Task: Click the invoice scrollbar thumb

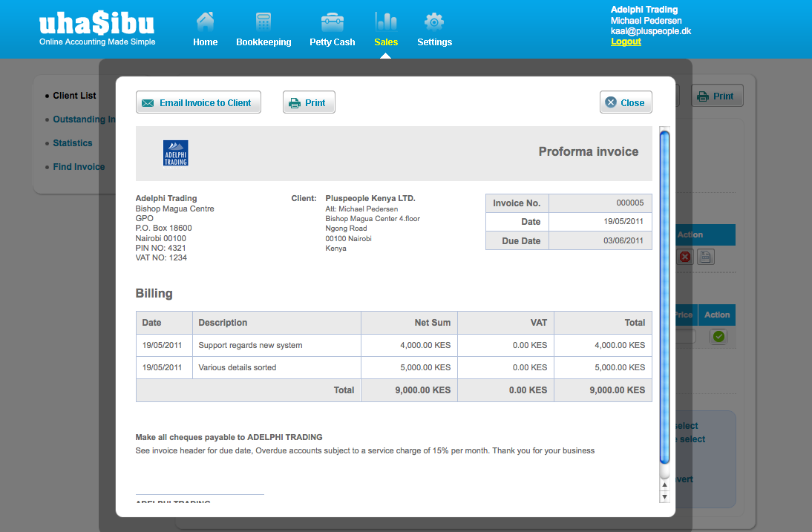Action: tap(664, 297)
